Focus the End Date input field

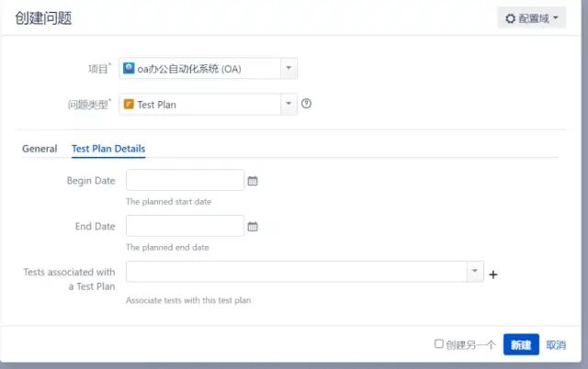point(185,226)
